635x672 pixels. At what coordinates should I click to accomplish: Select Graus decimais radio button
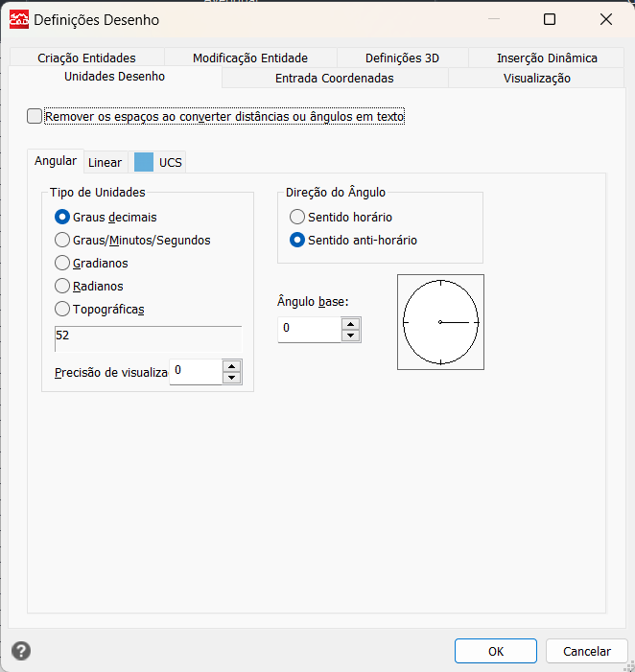point(62,217)
